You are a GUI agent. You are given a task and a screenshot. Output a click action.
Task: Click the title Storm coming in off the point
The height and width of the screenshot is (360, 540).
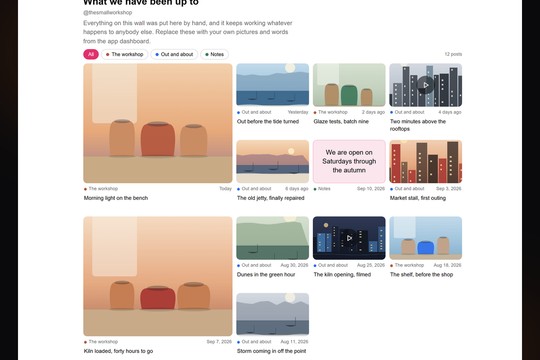coord(271,351)
